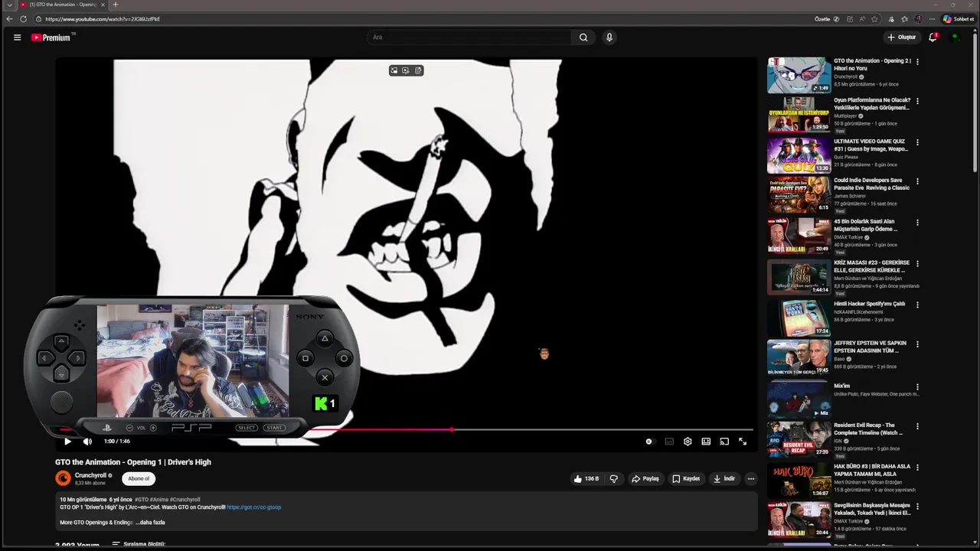This screenshot has height=551, width=980.
Task: Open options for GTO Opening 2 video
Action: [917, 62]
